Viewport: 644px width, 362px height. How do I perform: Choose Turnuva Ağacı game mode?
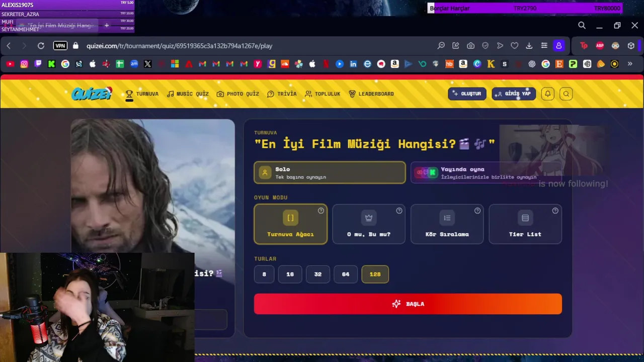[x=290, y=224]
